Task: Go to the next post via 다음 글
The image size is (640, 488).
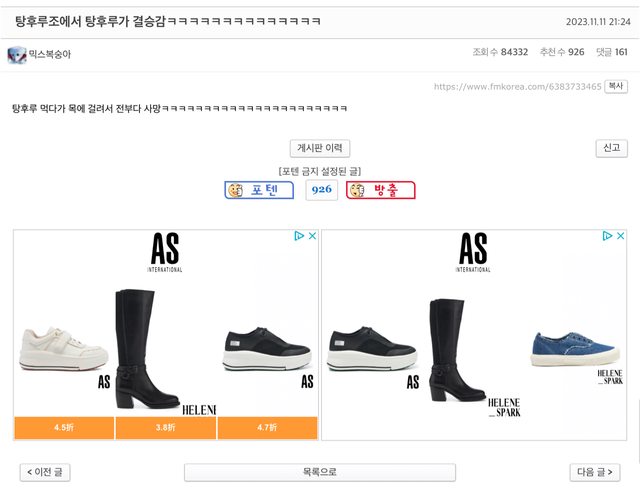Action: point(595,472)
